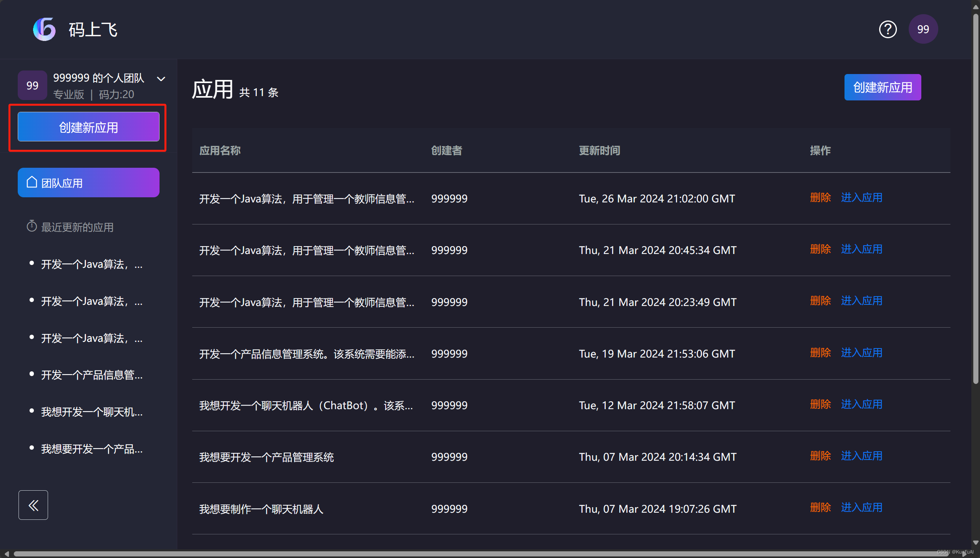
Task: Click the home icon in 团队应用
Action: 32,182
